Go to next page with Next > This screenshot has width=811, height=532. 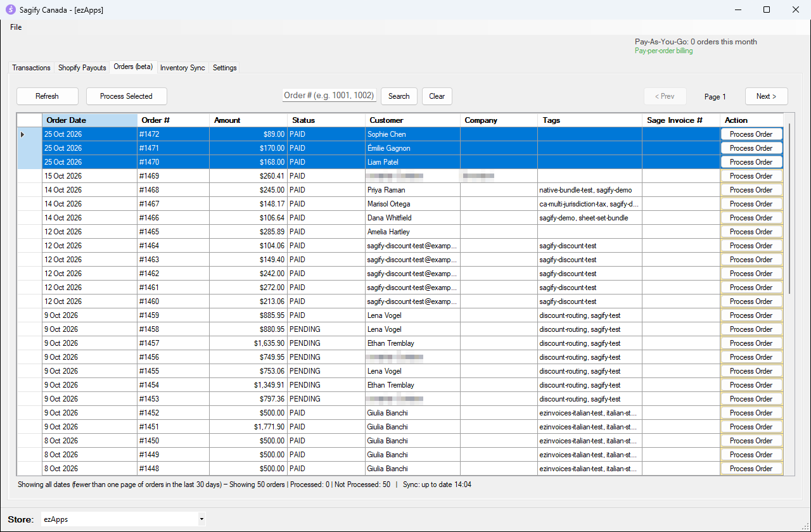767,96
